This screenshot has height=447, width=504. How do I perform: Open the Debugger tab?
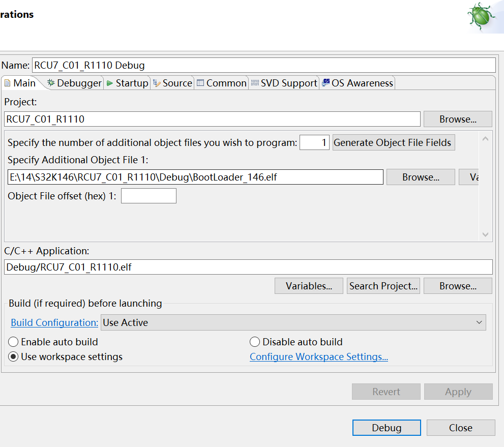point(74,83)
